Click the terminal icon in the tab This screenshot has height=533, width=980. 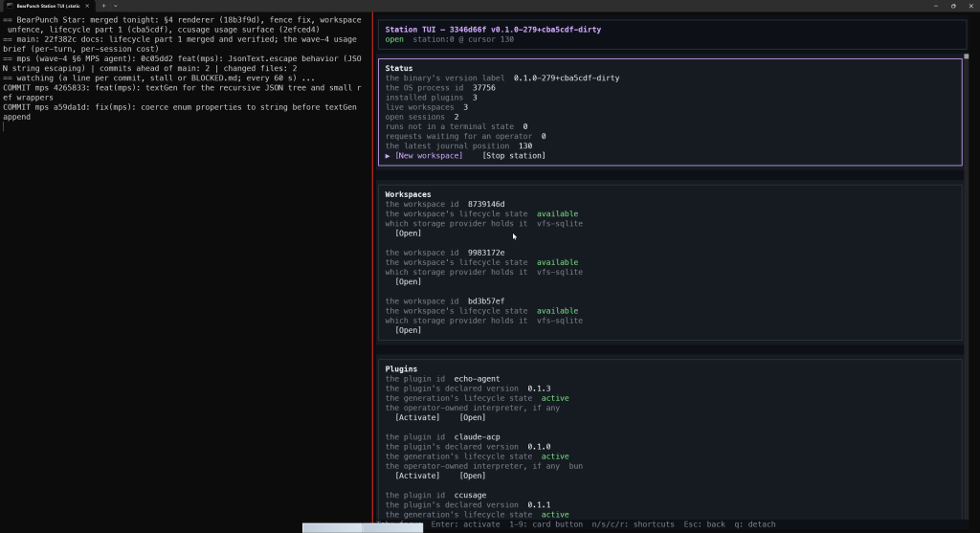point(10,6)
